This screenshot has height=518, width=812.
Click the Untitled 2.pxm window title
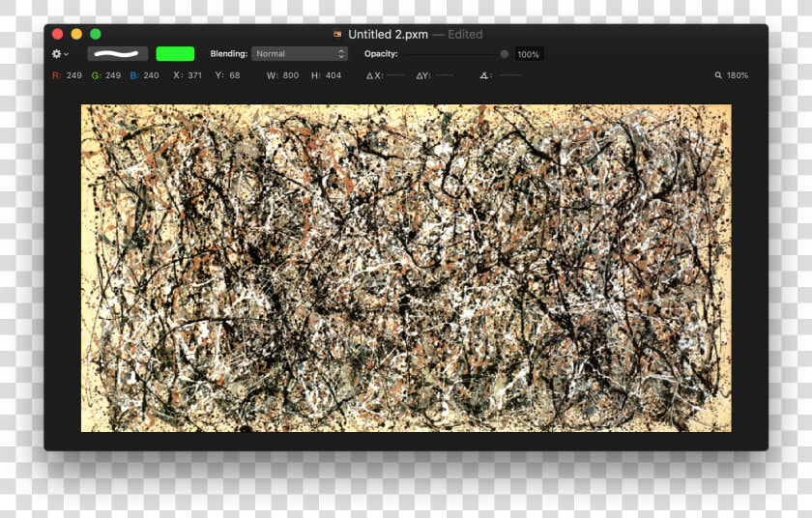click(x=388, y=35)
